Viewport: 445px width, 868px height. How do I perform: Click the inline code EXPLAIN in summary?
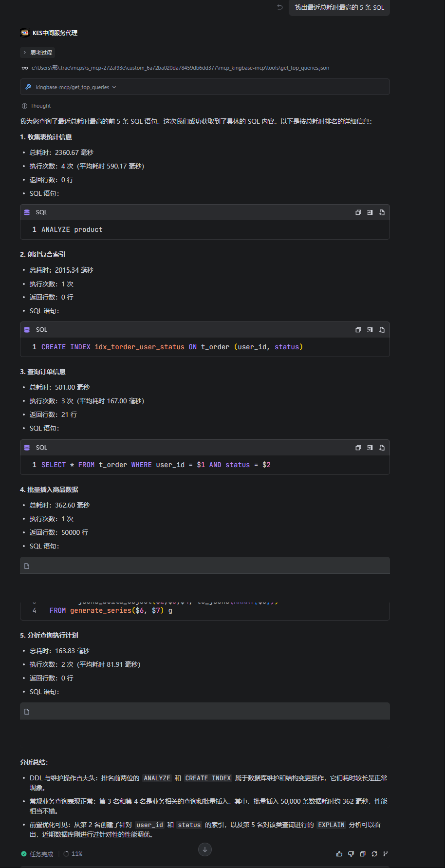tap(331, 825)
